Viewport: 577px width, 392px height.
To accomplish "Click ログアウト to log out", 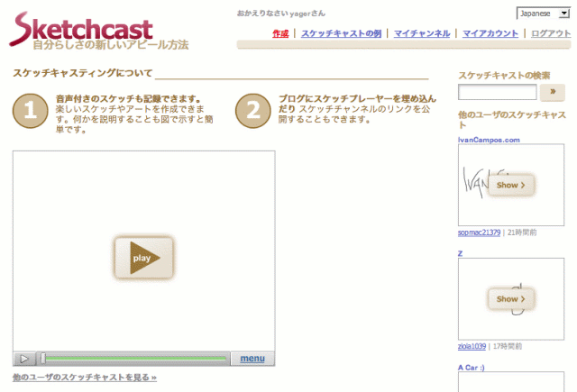I will pyautogui.click(x=551, y=33).
